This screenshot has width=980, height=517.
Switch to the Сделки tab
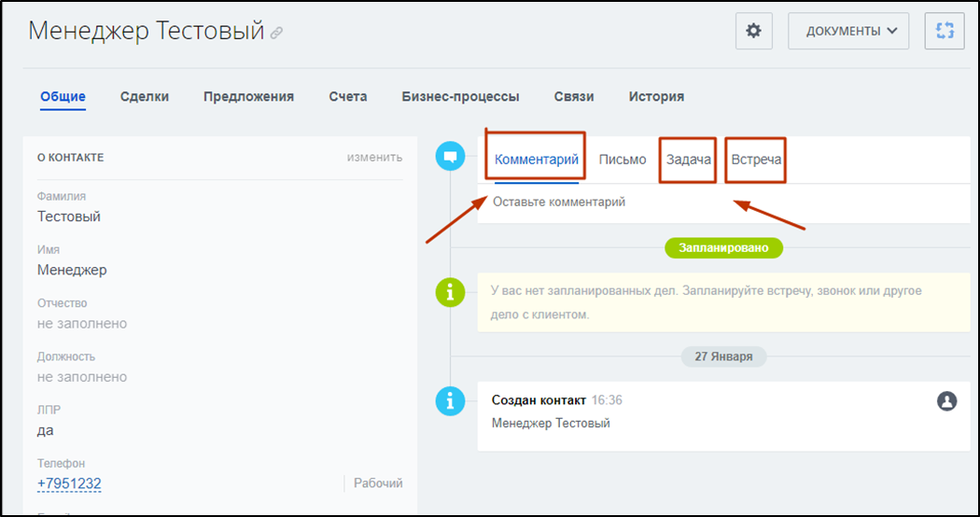pyautogui.click(x=145, y=96)
